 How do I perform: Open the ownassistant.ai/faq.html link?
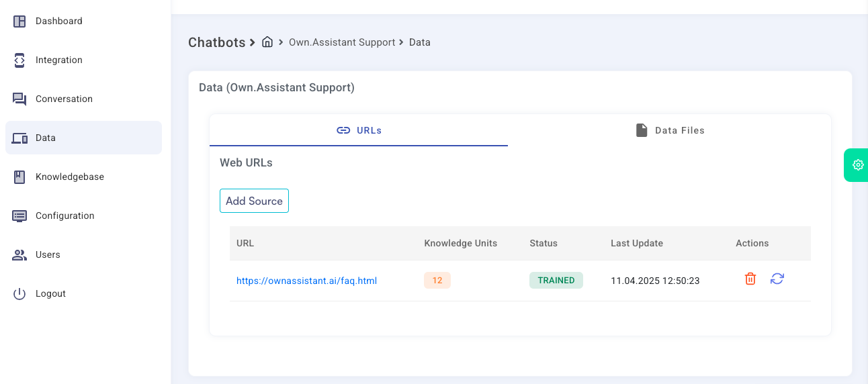306,281
